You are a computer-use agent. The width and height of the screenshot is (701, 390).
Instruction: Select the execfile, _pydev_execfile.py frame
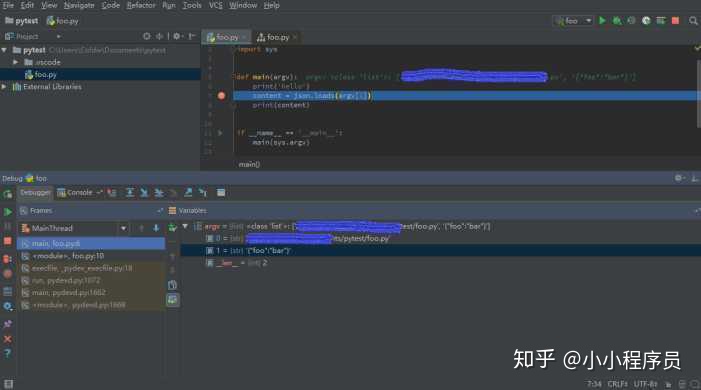91,268
